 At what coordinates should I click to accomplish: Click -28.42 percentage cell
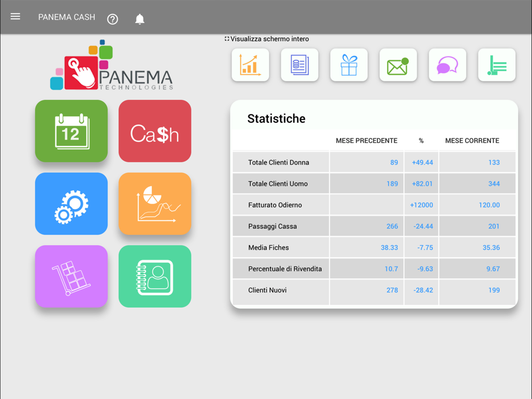423,290
